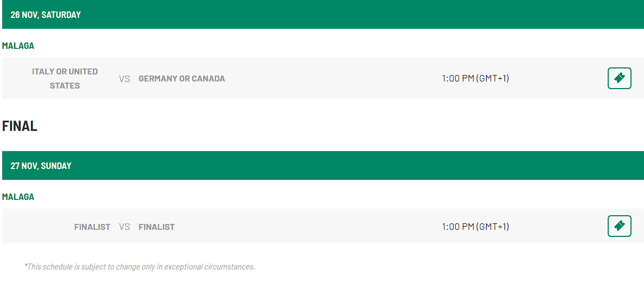Click the VS separator in the Saturday match
This screenshot has width=644, height=288.
(x=124, y=79)
